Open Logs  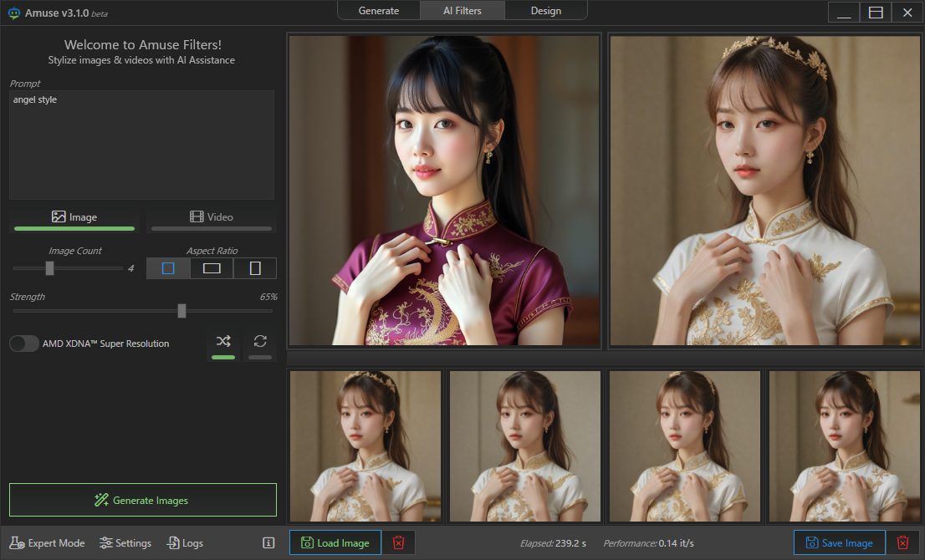pyautogui.click(x=185, y=543)
